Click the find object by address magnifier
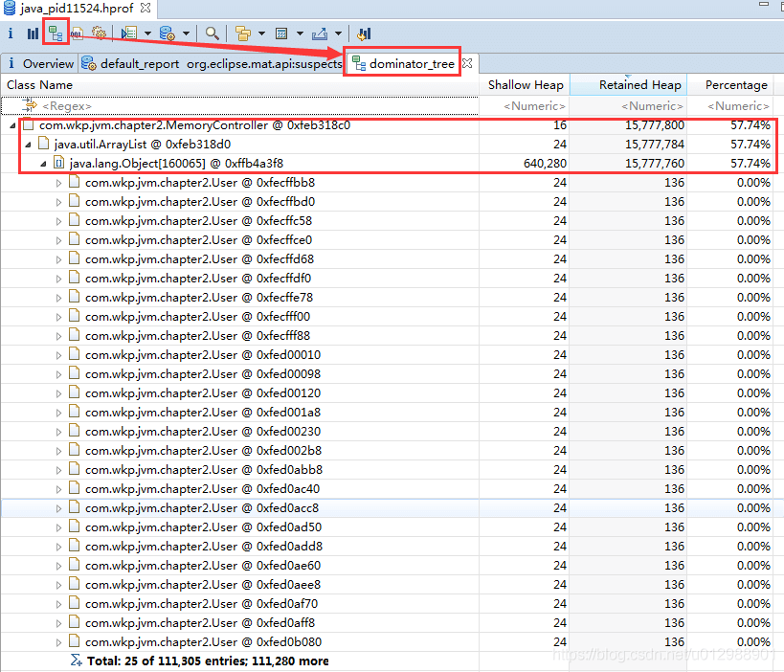784x672 pixels. tap(212, 34)
